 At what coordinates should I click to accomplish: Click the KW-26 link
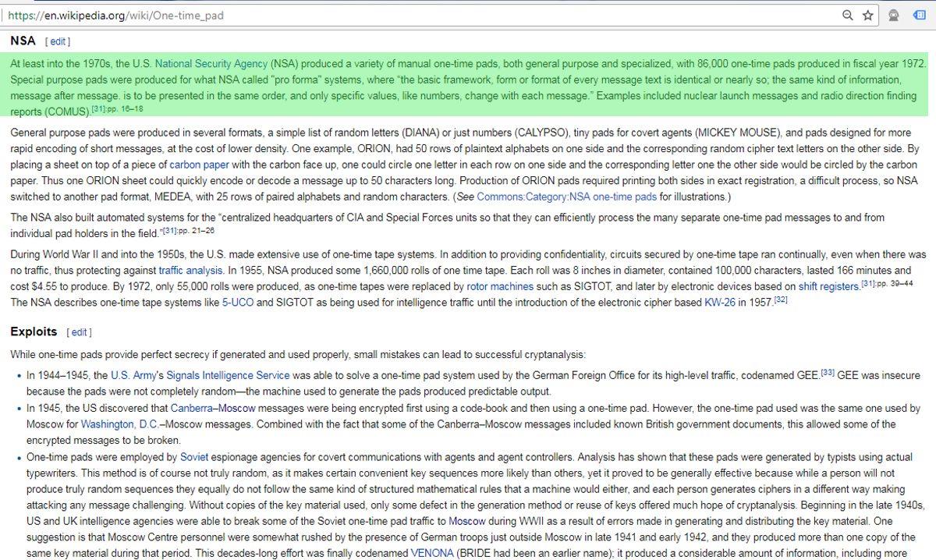(x=718, y=303)
